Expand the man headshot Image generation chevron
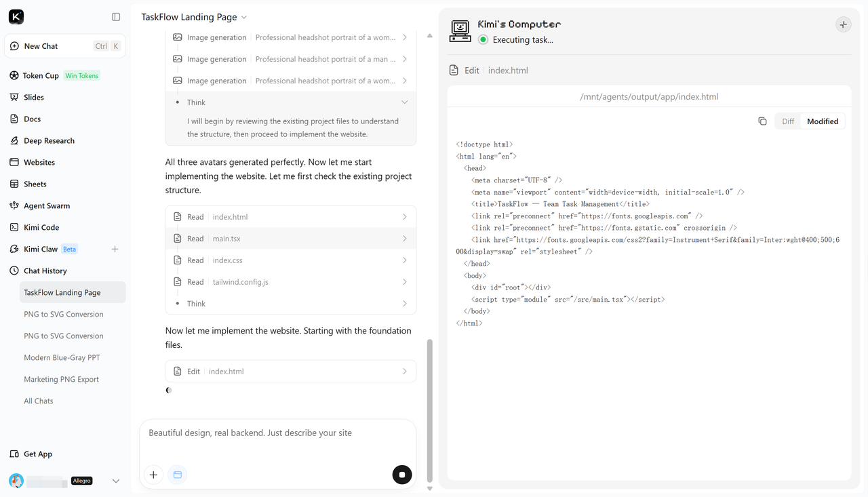Image resolution: width=868 pixels, height=497 pixels. pyautogui.click(x=405, y=59)
